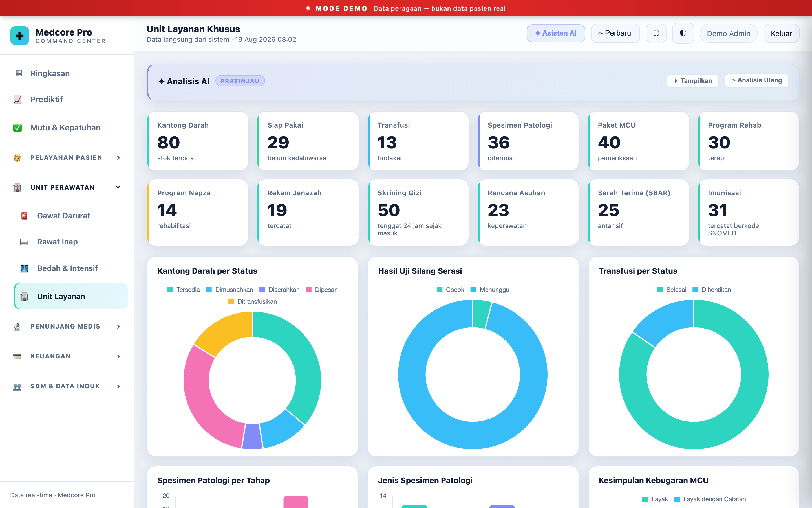Expand the SDM & Data Induk chevron
Image resolution: width=812 pixels, height=508 pixels.
(x=118, y=386)
